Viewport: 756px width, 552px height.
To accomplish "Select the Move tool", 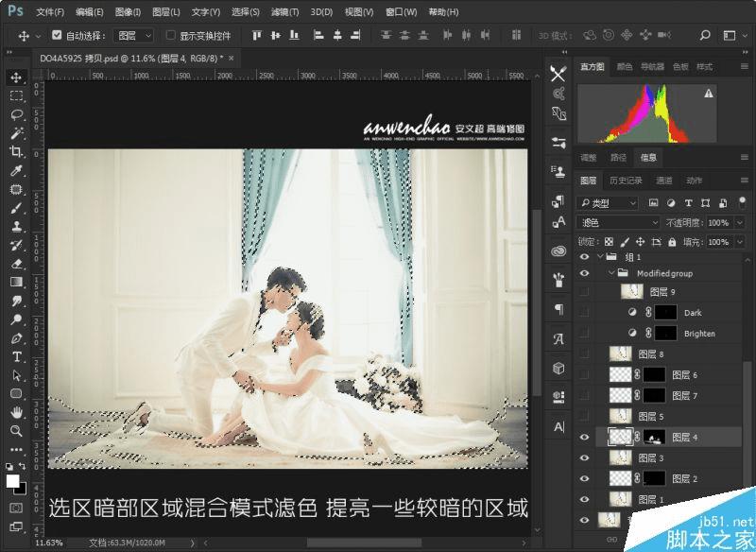I will coord(16,78).
